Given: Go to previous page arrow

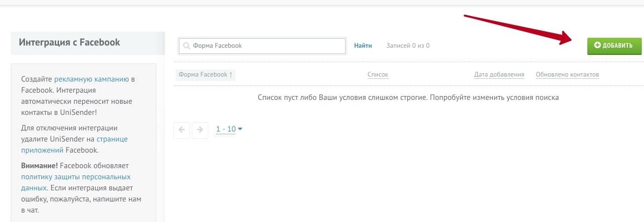Looking at the screenshot, I should [182, 130].
